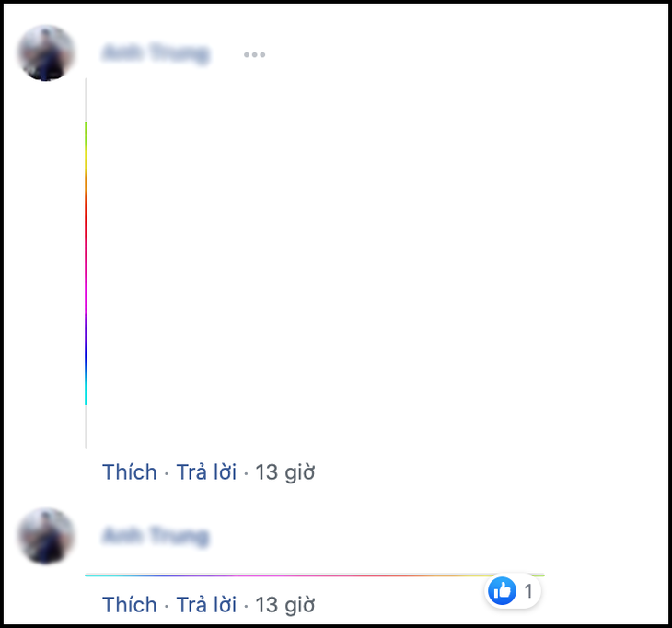Click the blurred author name on first comment

pos(156,53)
